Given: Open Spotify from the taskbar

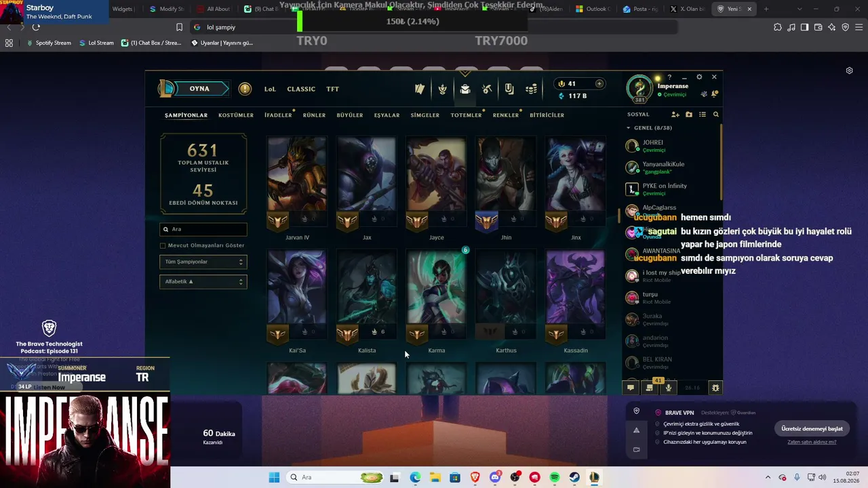Looking at the screenshot, I should click(x=555, y=477).
